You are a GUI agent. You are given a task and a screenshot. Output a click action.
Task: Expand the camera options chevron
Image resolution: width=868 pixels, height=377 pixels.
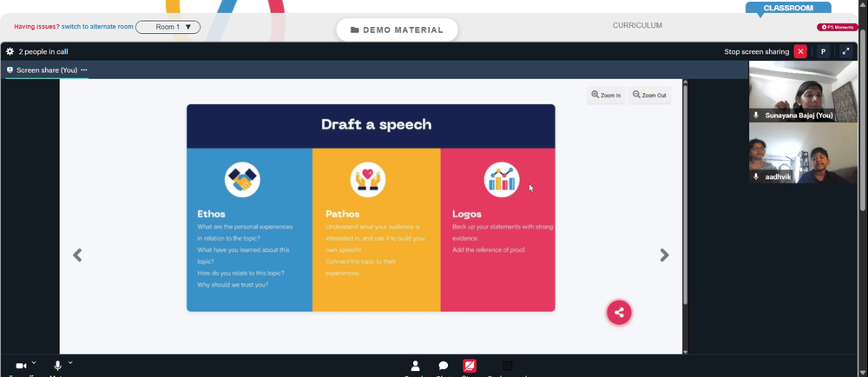point(34,362)
